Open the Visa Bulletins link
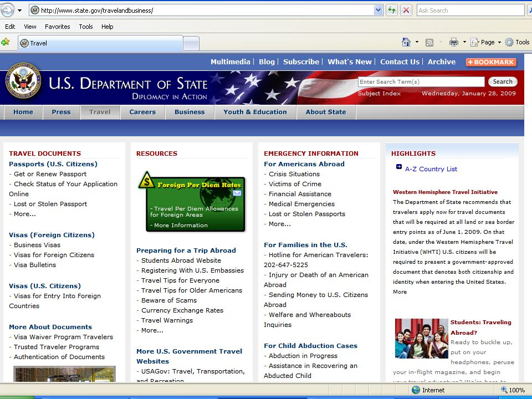 click(35, 265)
